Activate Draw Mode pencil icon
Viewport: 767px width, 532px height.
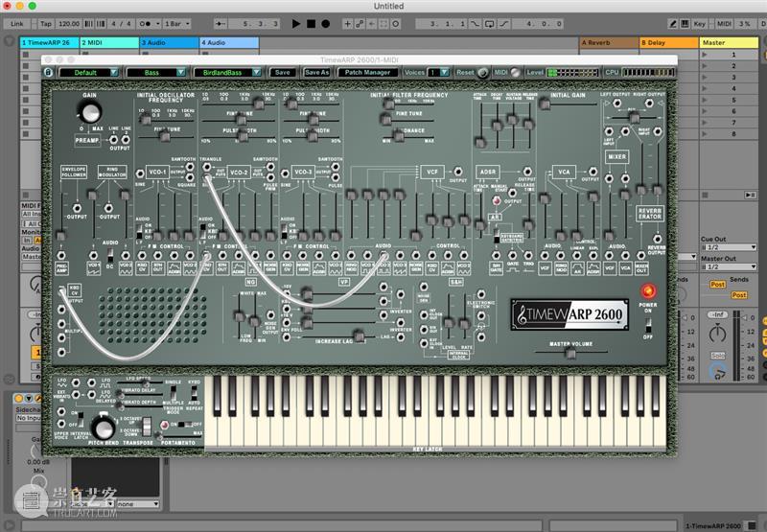pos(673,23)
